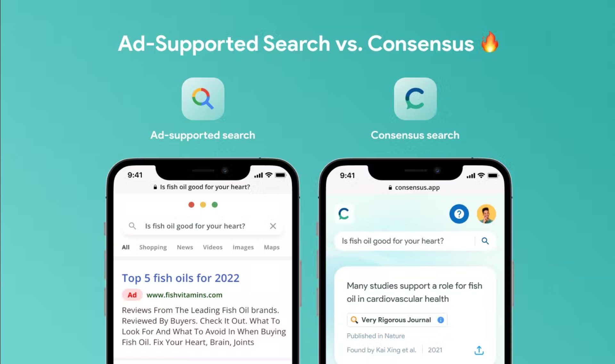Select the News tab in search results
Viewport: 615px width, 364px height.
pyautogui.click(x=184, y=247)
